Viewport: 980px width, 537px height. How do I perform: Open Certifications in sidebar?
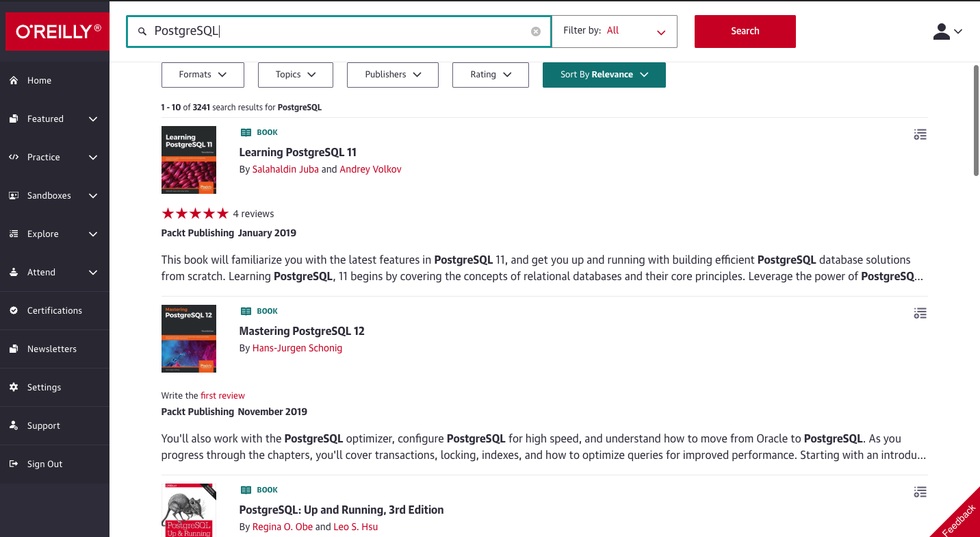pos(55,310)
